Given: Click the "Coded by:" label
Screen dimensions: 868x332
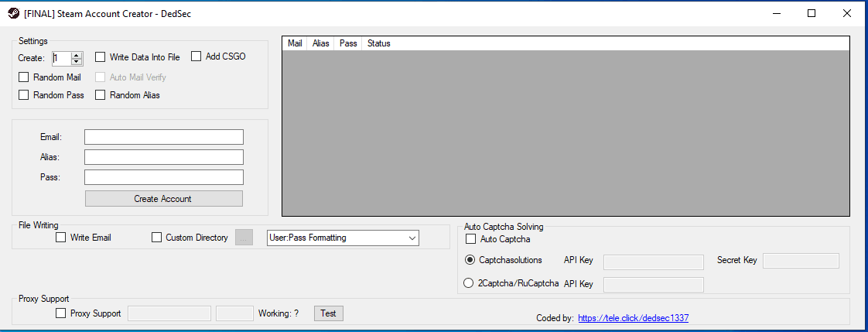Looking at the screenshot, I should [555, 318].
